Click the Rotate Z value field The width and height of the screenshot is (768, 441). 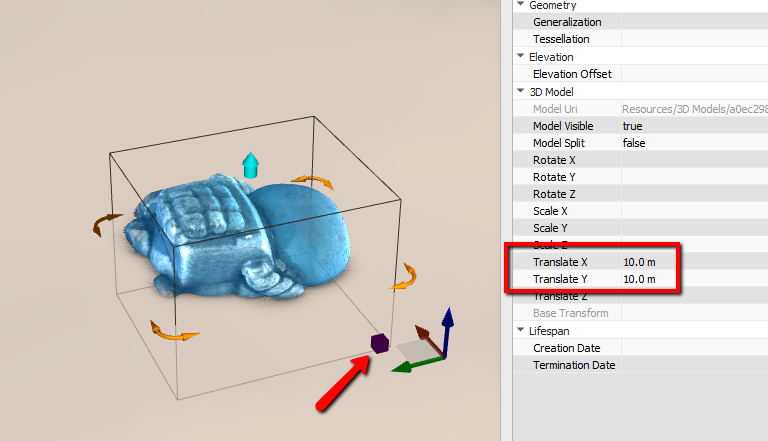[x=695, y=194]
